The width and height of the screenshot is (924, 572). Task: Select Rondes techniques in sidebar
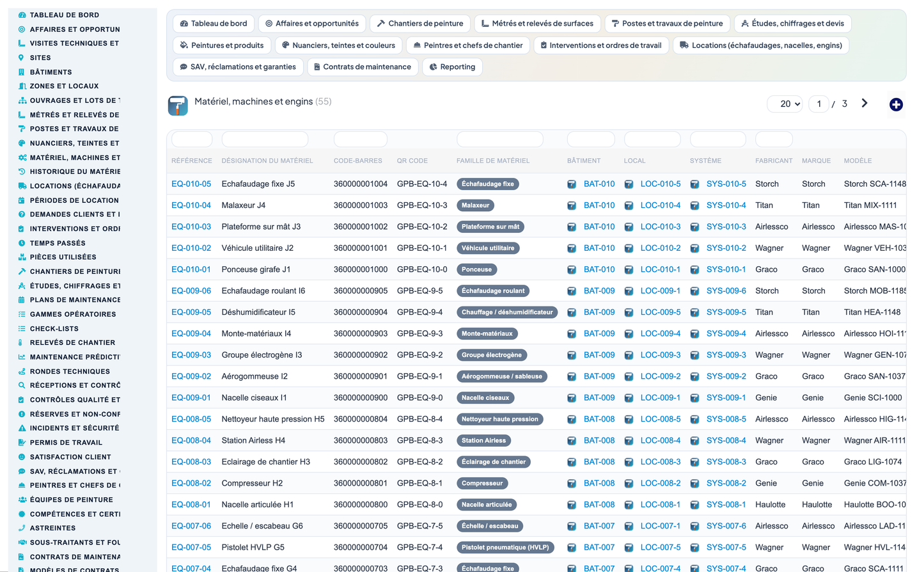(x=70, y=371)
